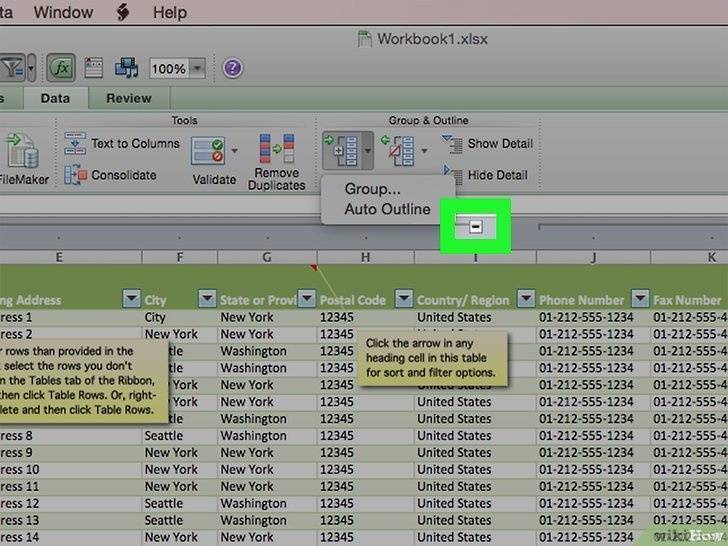Select Group... in the dropdown menu
This screenshot has height=546, width=728.
click(373, 189)
